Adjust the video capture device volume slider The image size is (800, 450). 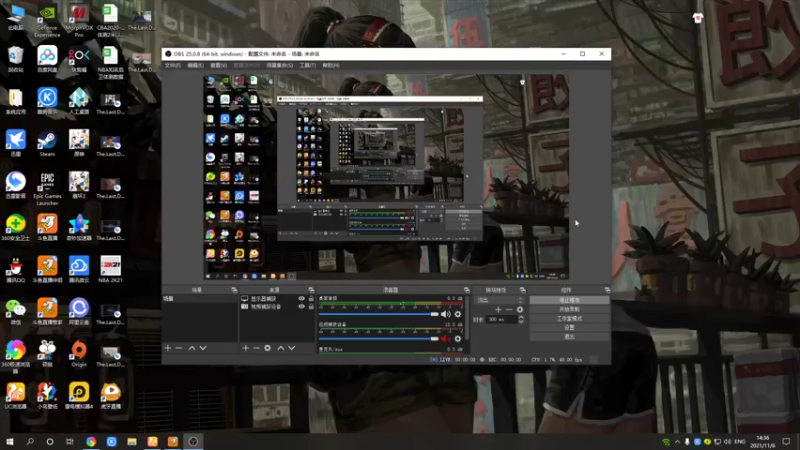click(x=379, y=339)
